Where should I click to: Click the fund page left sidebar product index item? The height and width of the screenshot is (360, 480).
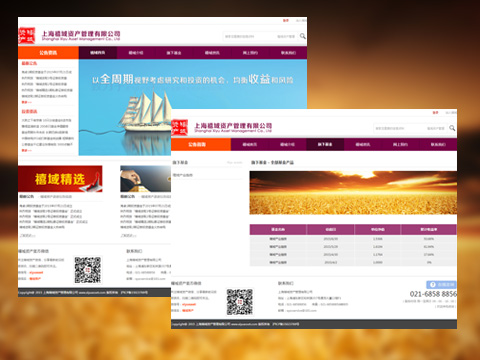point(183,175)
